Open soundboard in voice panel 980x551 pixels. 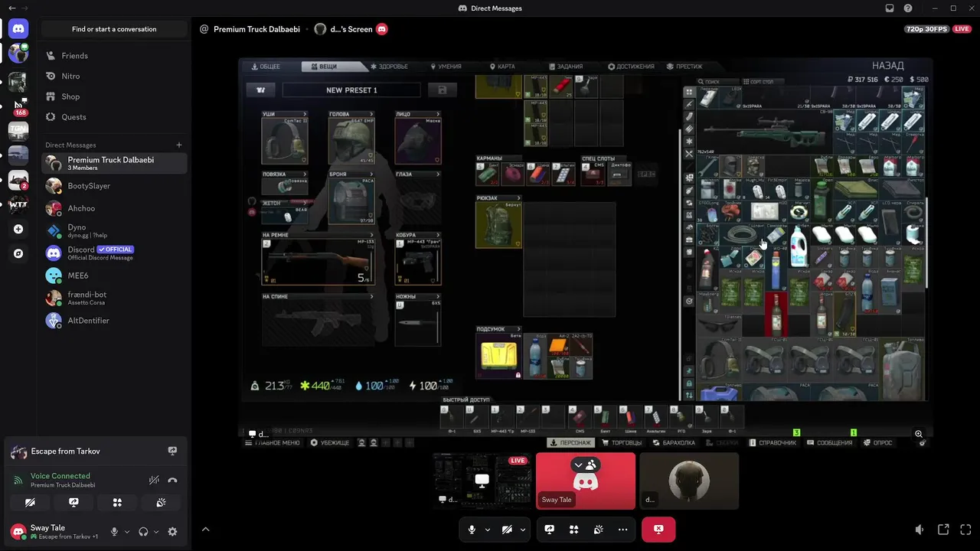(161, 503)
